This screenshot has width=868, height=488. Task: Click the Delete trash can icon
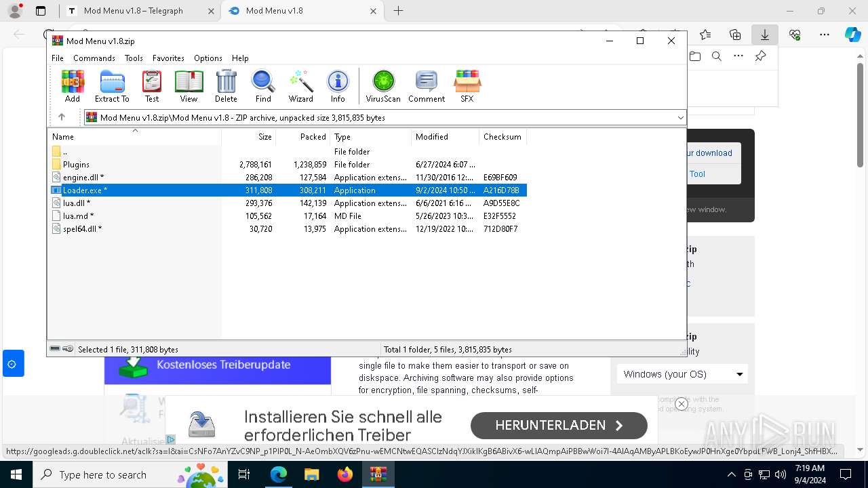226,86
